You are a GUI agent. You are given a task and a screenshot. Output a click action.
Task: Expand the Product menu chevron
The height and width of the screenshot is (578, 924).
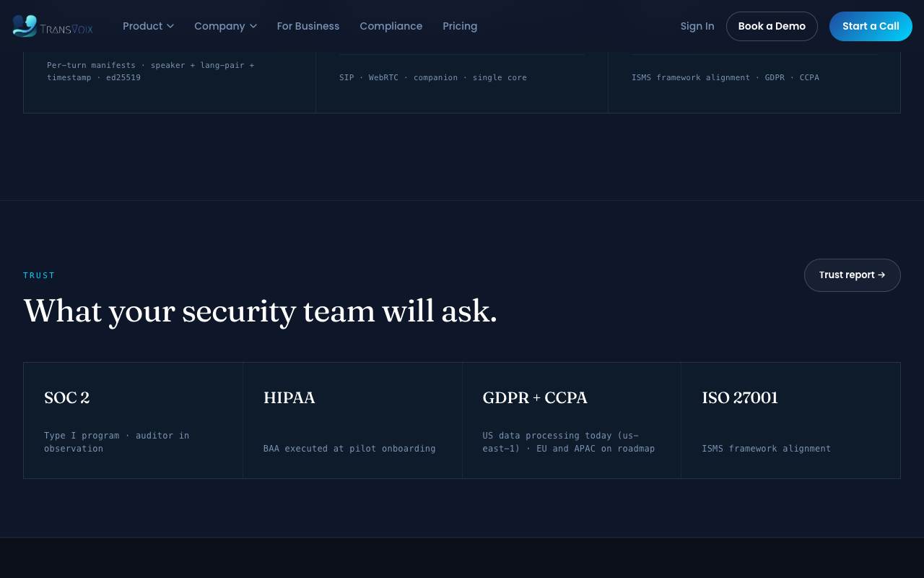(x=170, y=26)
